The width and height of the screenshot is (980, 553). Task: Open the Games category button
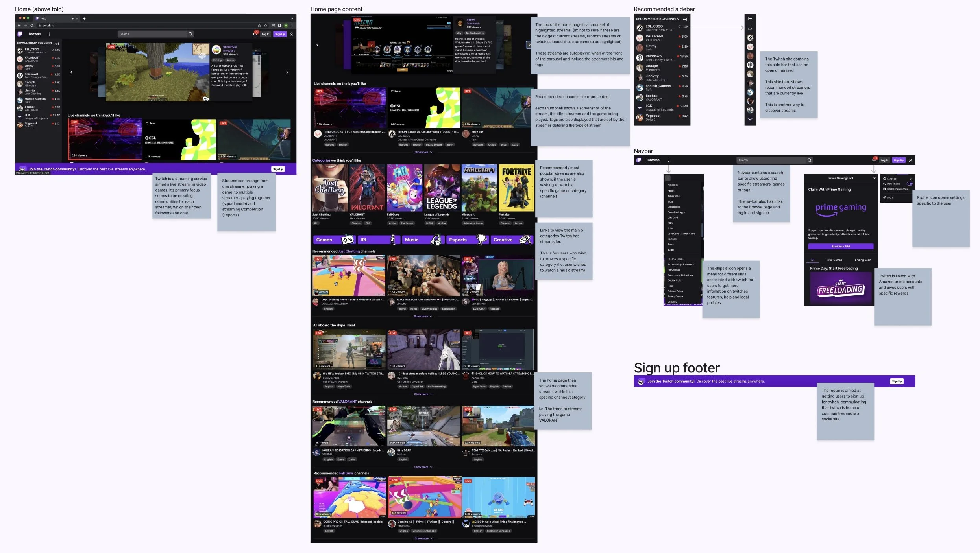tap(335, 240)
